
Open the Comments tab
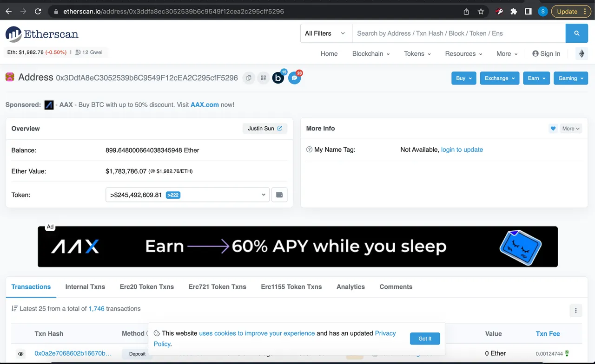pyautogui.click(x=396, y=287)
